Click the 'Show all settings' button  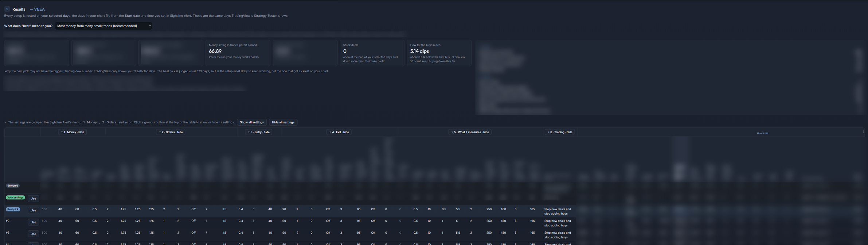pyautogui.click(x=252, y=122)
